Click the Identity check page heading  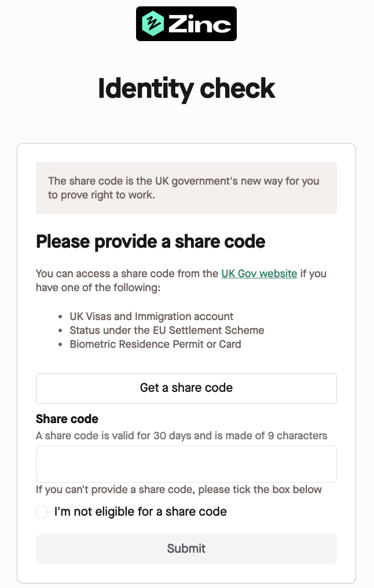point(186,89)
